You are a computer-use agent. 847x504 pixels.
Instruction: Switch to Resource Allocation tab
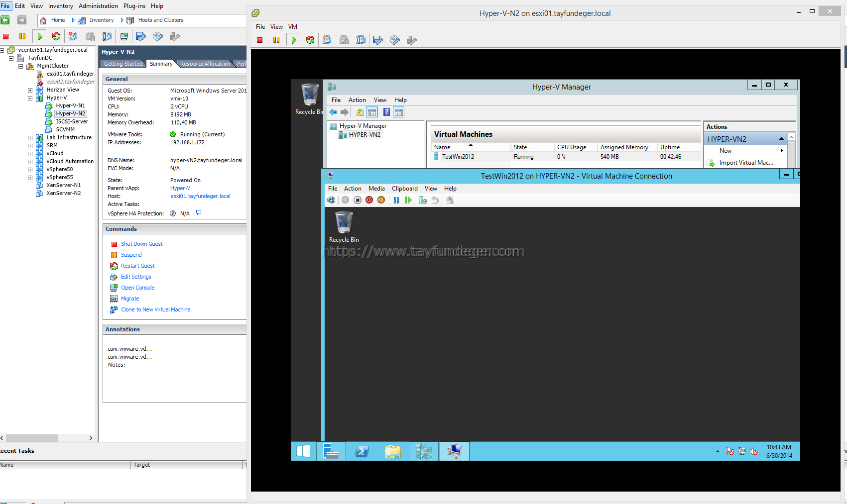click(205, 64)
